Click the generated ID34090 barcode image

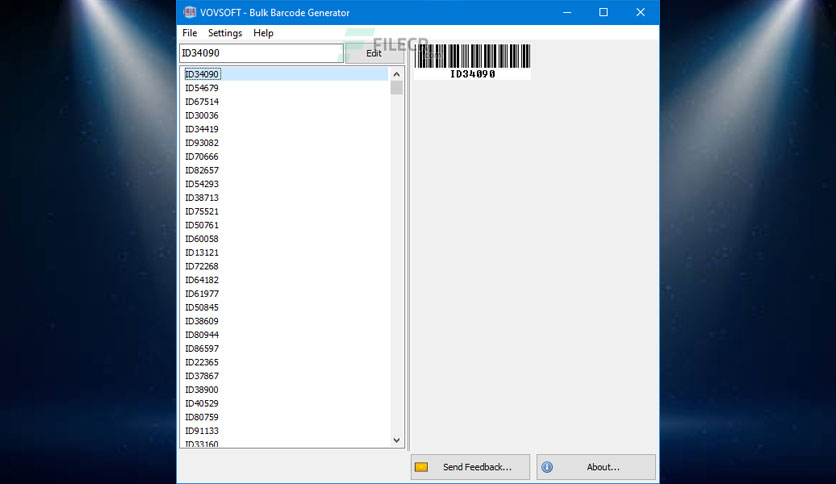472,62
